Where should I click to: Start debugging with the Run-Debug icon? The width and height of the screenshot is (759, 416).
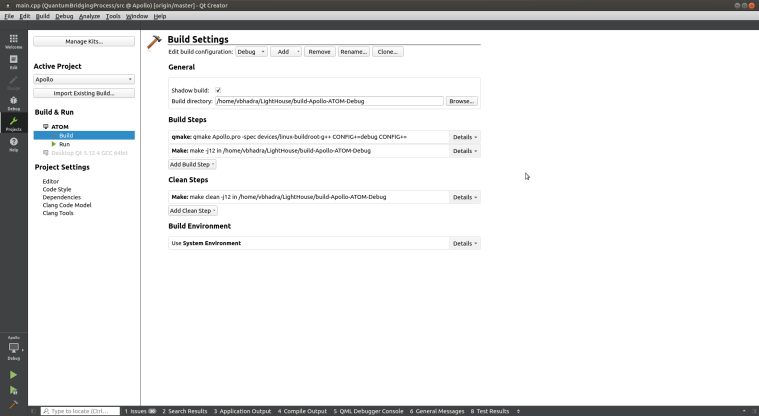click(x=13, y=390)
